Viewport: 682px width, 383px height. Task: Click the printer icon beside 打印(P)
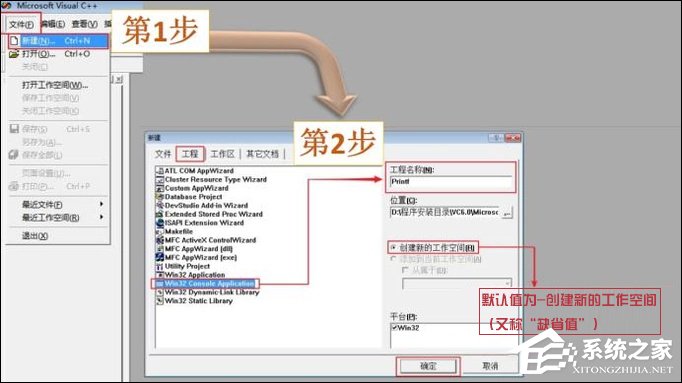(13, 186)
